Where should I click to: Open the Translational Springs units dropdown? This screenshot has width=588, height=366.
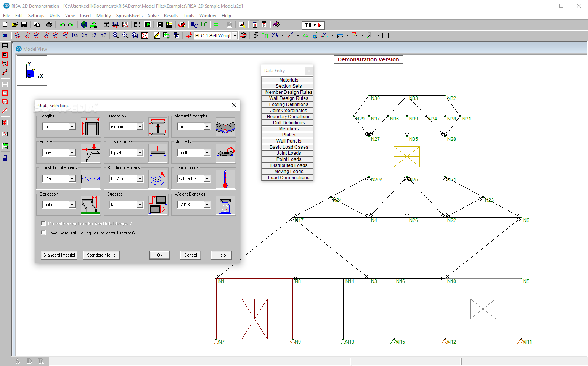(x=72, y=179)
